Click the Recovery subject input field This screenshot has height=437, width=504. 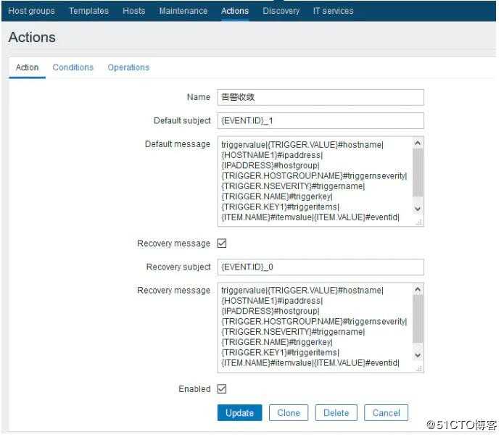[321, 267]
